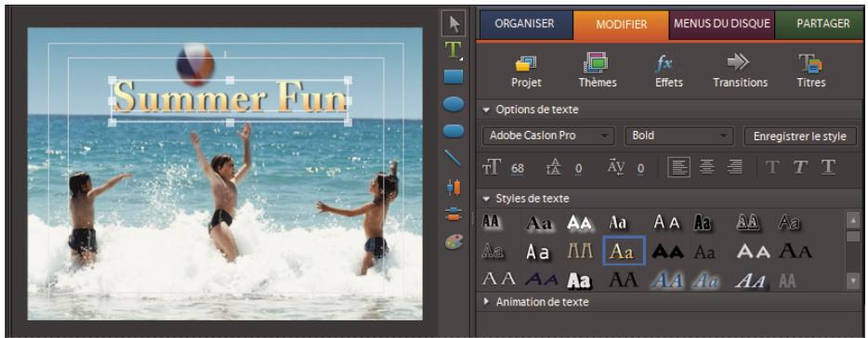Click the font size value 68
This screenshot has width=868, height=338.
tap(518, 169)
